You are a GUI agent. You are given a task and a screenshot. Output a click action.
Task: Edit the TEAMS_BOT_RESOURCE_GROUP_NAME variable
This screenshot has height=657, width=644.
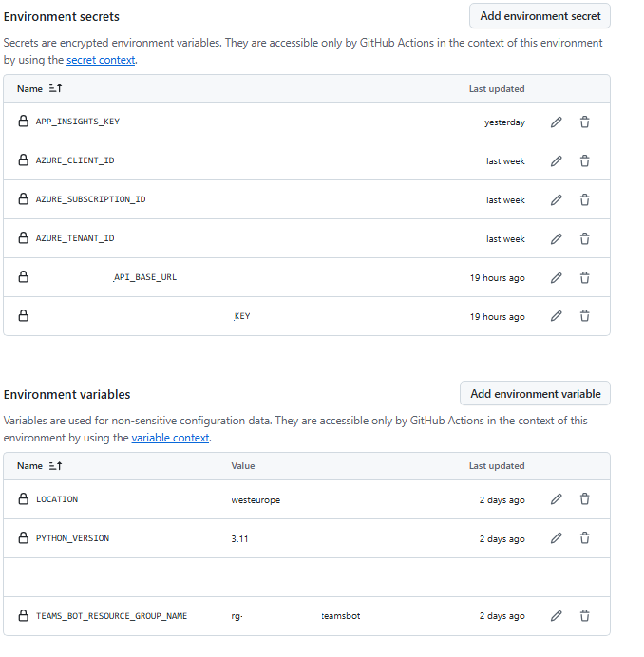pos(556,616)
